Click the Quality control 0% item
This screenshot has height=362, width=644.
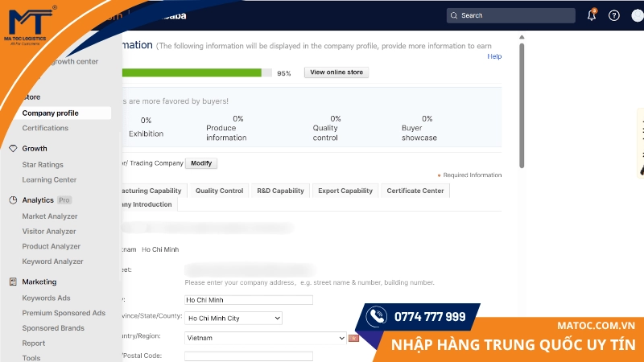click(x=327, y=128)
